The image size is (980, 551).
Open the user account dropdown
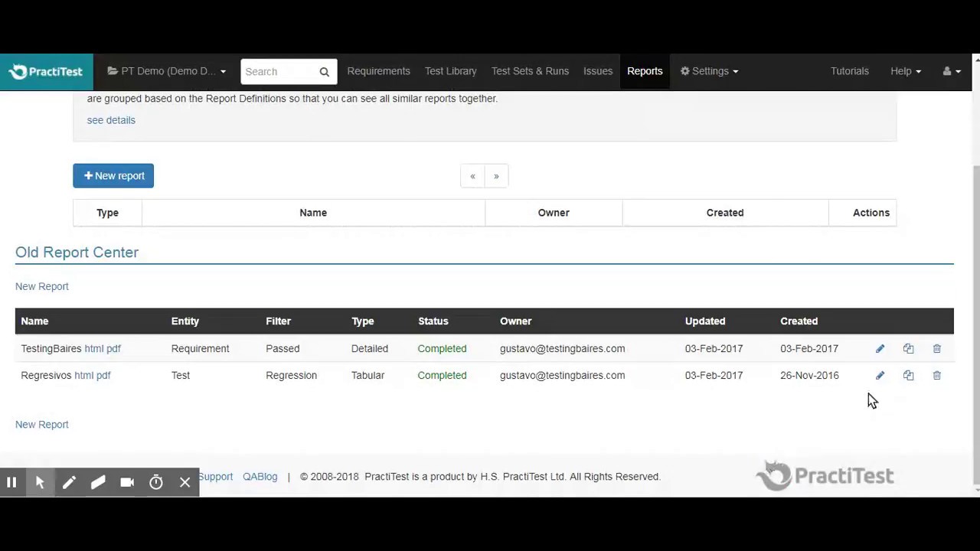[952, 71]
